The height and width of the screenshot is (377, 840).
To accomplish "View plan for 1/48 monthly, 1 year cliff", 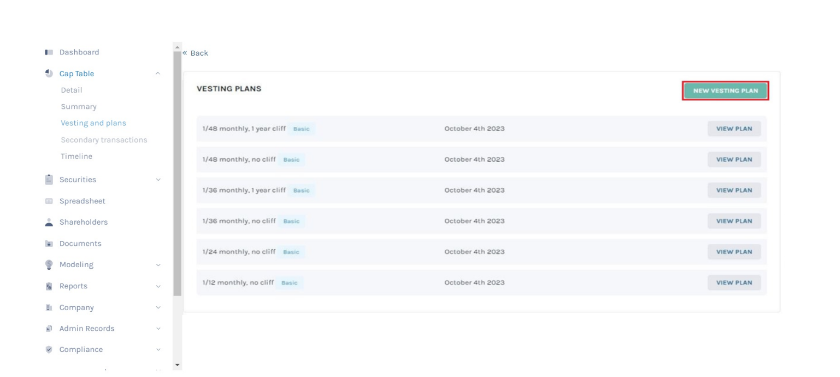I will tap(734, 129).
